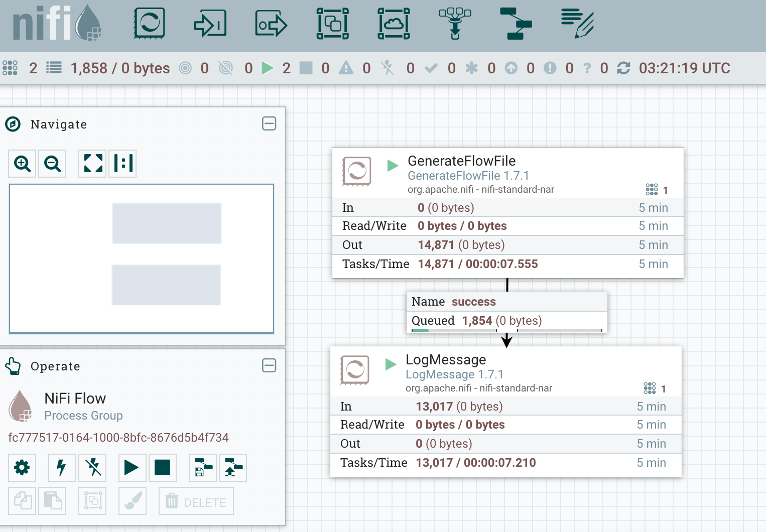Create template from the flow
766x532 pixels.
click(x=203, y=468)
